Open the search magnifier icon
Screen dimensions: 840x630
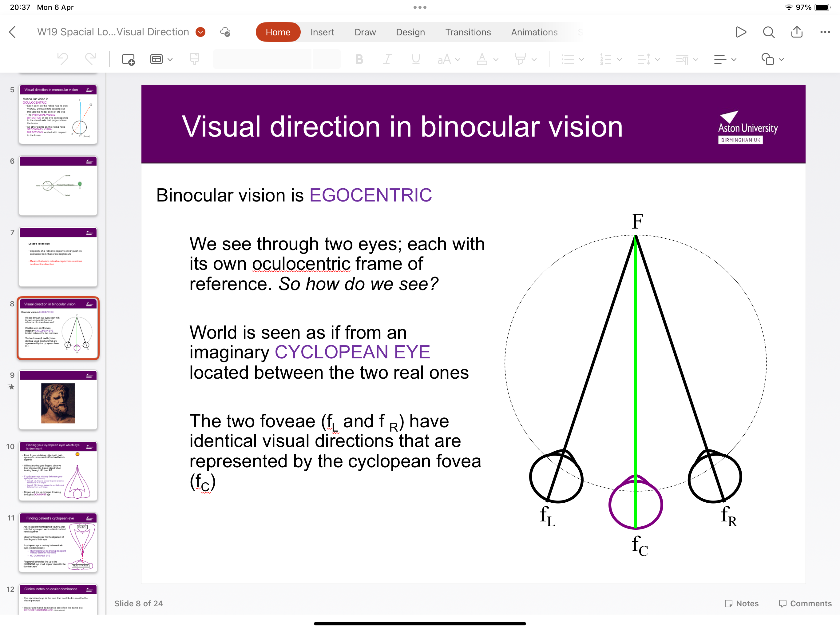pos(768,32)
